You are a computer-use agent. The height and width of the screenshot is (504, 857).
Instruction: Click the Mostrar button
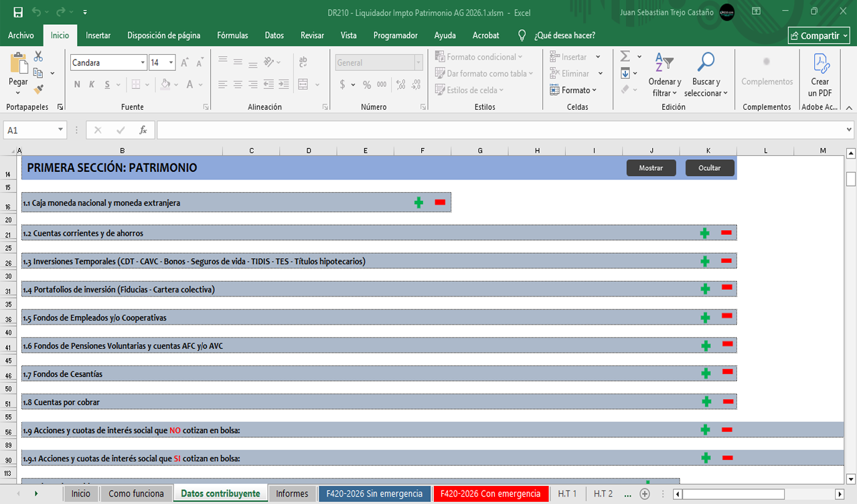click(651, 168)
